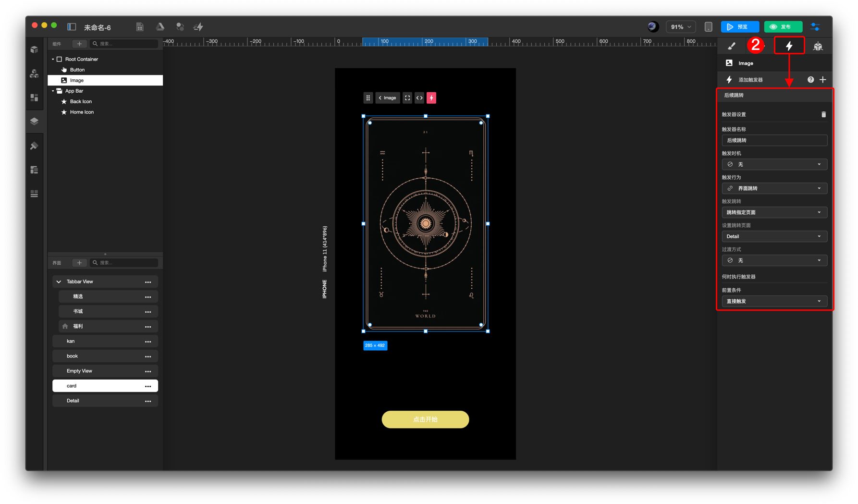This screenshot has height=504, width=858.
Task: Open the 触发时机 dropdown
Action: pyautogui.click(x=774, y=164)
